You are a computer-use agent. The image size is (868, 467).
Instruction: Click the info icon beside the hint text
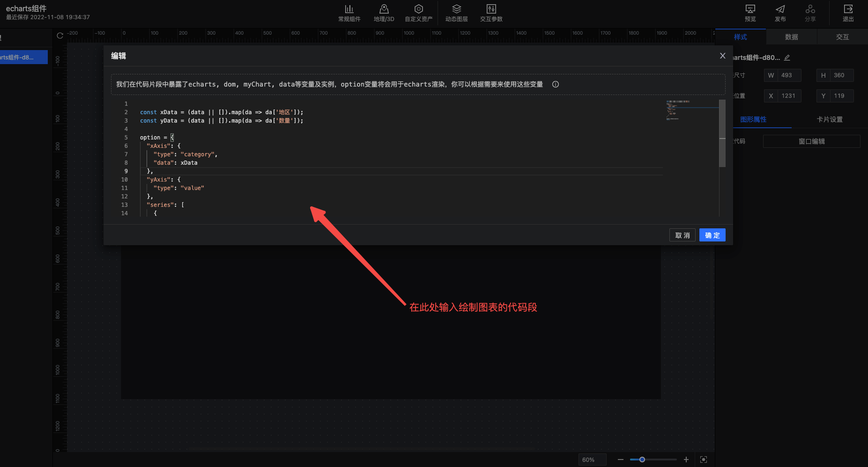[556, 84]
